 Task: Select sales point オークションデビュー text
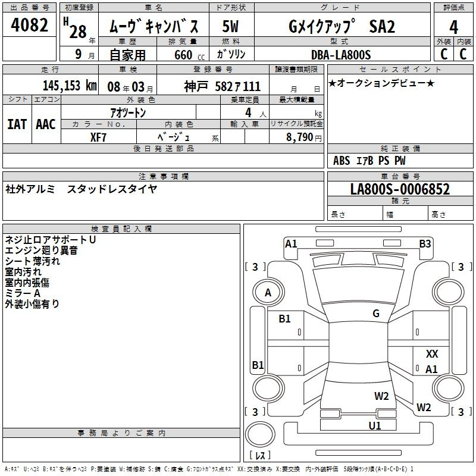pos(381,83)
